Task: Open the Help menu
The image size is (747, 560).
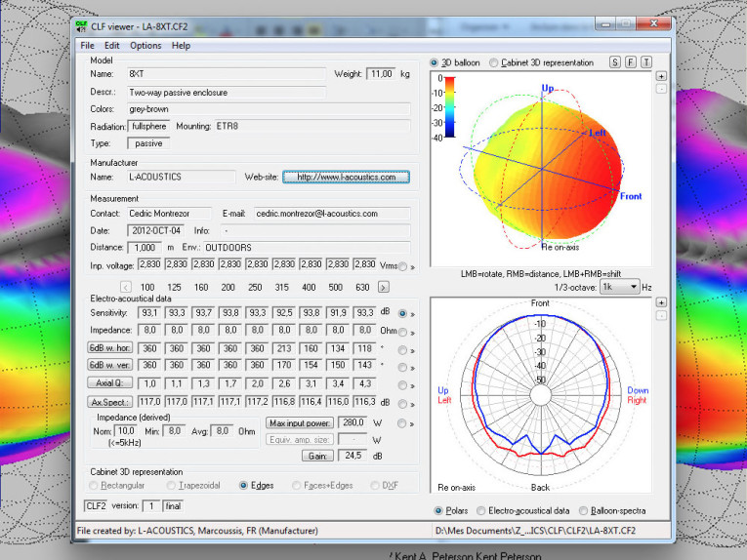Action: (181, 46)
